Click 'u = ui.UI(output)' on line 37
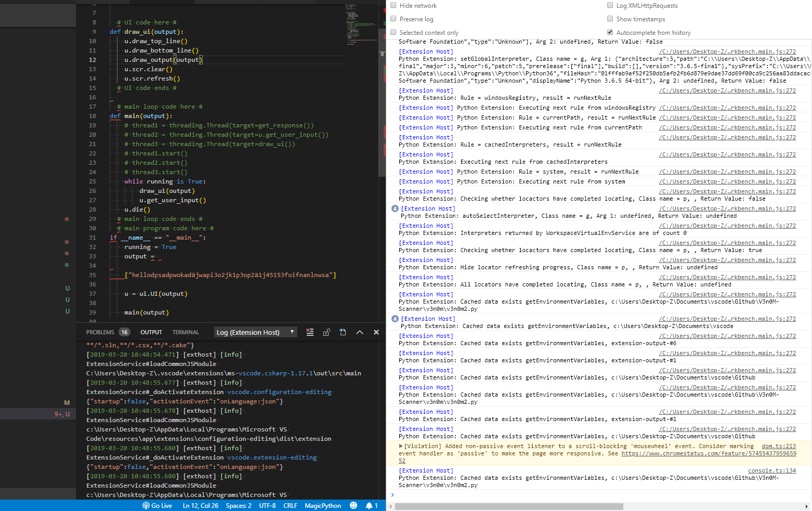Screen dimensions: 812x511 point(156,294)
